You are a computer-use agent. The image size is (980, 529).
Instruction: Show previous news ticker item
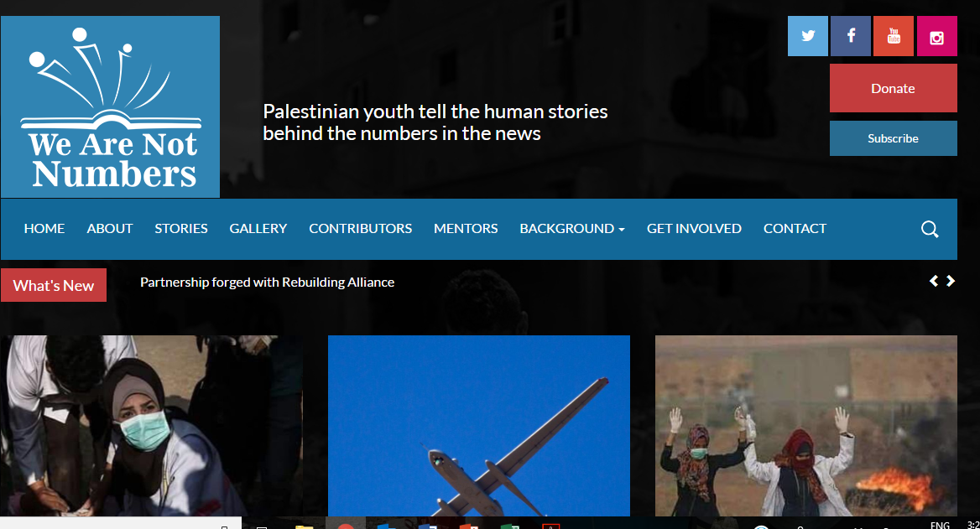[x=934, y=281]
